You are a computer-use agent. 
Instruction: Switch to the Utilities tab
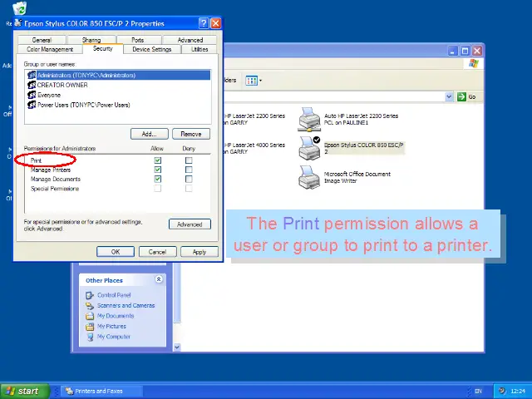point(199,49)
